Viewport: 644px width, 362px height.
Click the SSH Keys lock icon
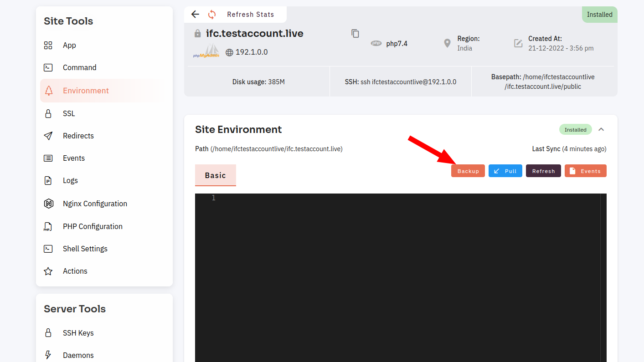pos(48,333)
